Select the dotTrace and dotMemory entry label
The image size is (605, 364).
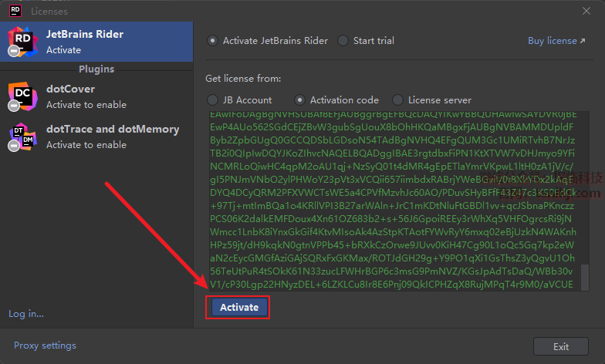112,129
